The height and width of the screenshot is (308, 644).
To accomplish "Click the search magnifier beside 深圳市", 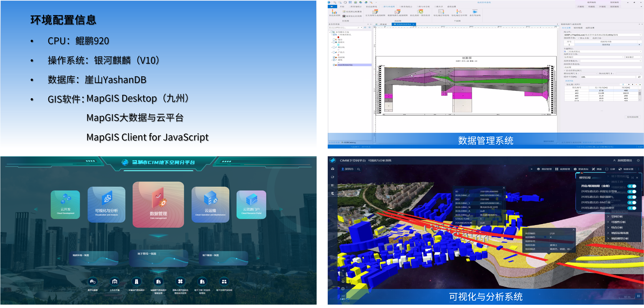I will pos(358,169).
